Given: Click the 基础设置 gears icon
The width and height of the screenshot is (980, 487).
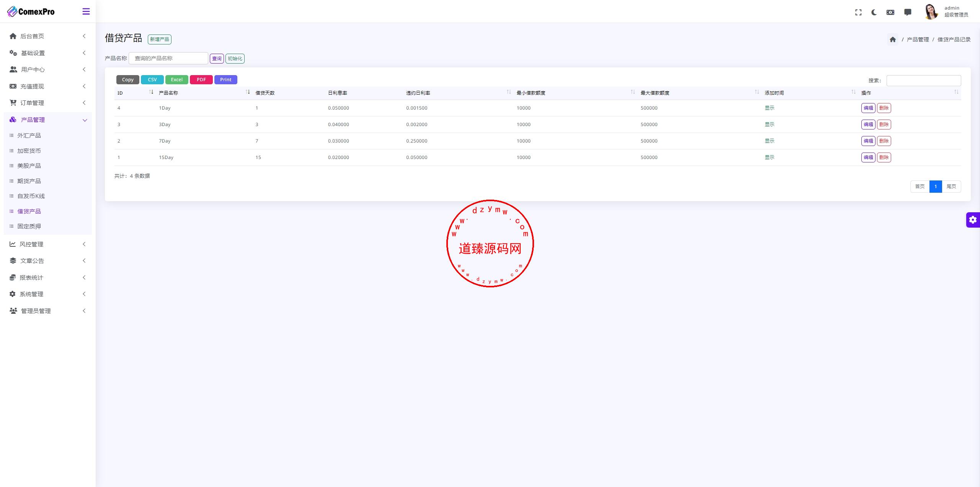Looking at the screenshot, I should [13, 53].
